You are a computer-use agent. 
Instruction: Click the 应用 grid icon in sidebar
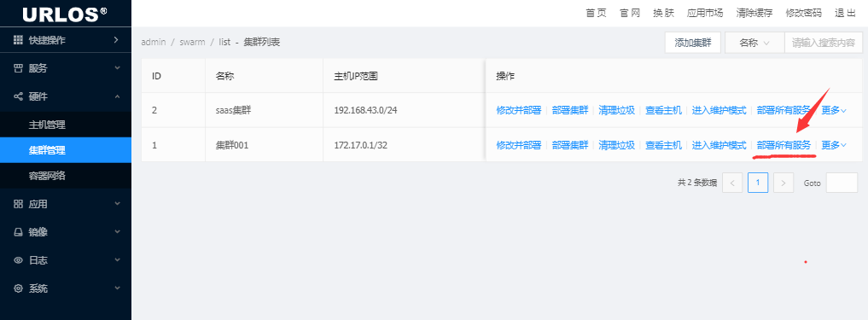click(18, 204)
